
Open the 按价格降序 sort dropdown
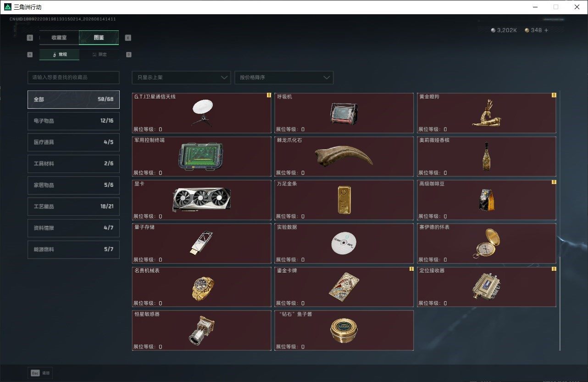(284, 78)
